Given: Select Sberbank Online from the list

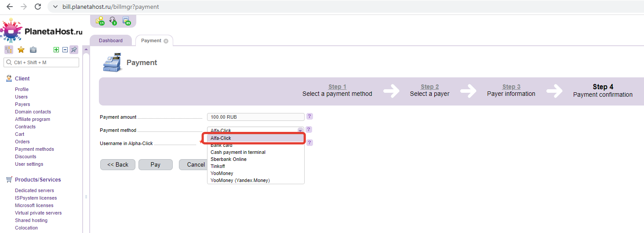Looking at the screenshot, I should tap(229, 159).
